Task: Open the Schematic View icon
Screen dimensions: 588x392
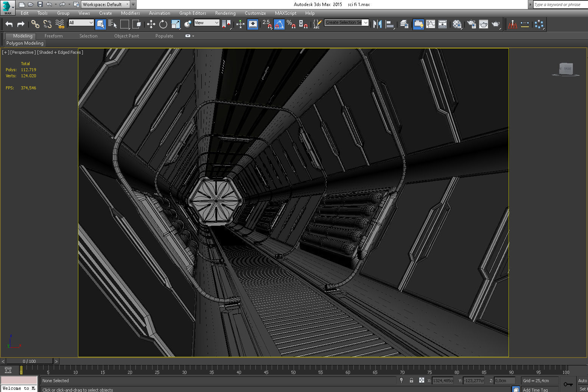Action: 443,24
